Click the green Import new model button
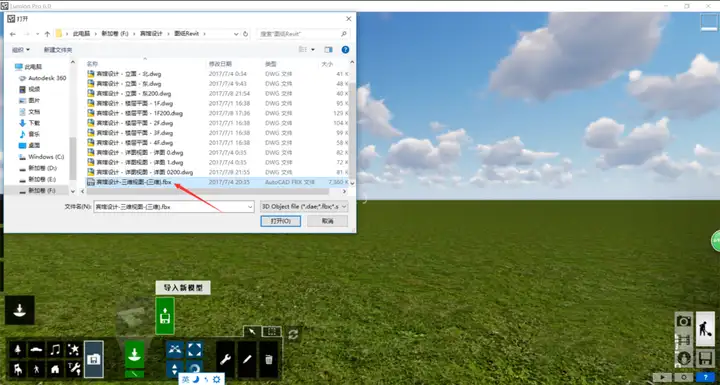The width and height of the screenshot is (720, 385). click(165, 316)
